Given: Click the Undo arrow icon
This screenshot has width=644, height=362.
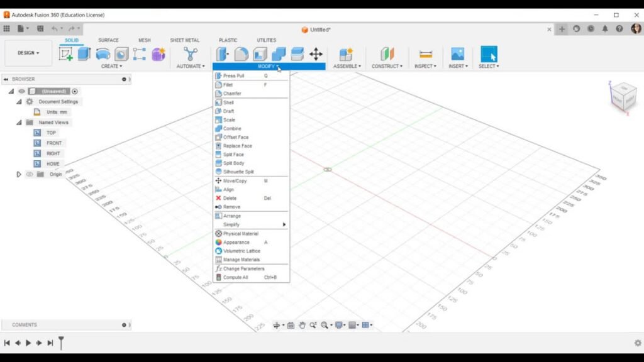Looking at the screenshot, I should click(54, 29).
